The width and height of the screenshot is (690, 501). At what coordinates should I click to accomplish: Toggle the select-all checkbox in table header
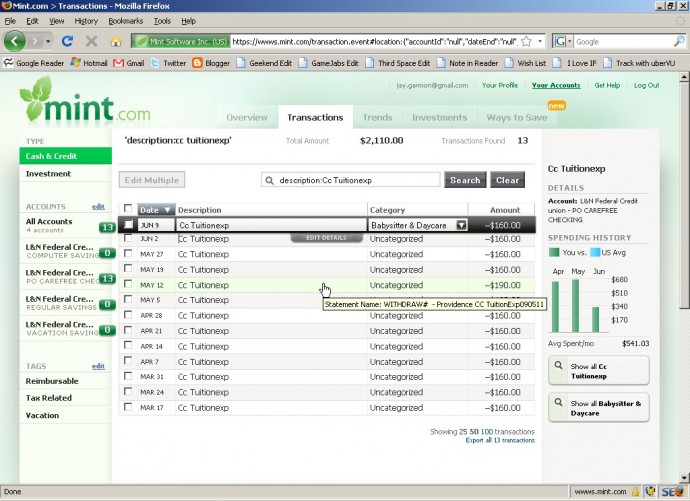tap(128, 208)
